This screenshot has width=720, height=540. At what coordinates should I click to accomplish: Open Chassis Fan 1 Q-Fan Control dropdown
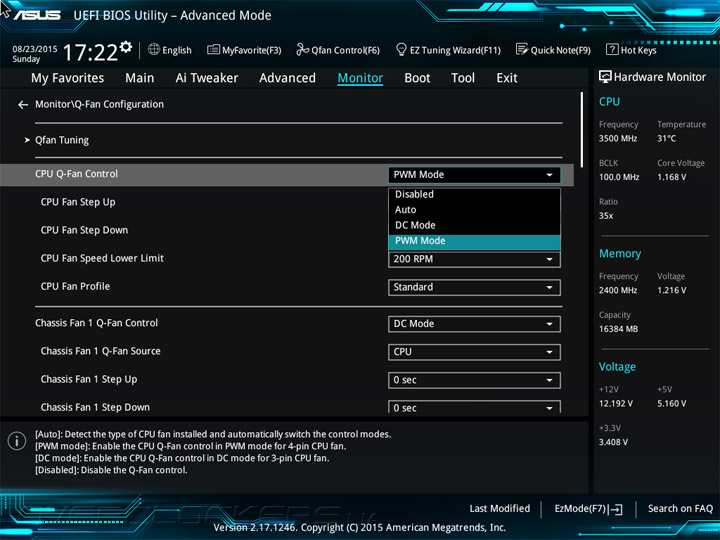[x=474, y=324]
